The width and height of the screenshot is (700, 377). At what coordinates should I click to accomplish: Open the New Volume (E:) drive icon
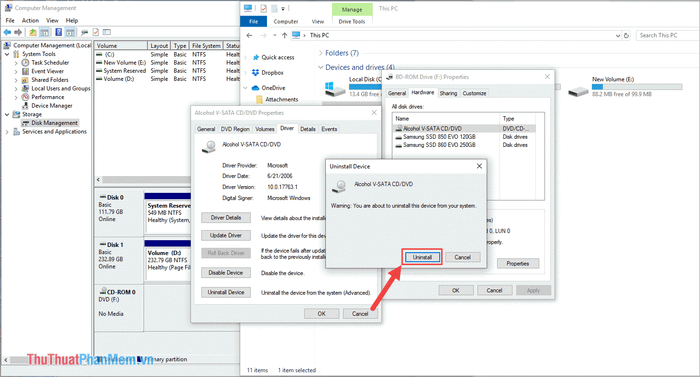tap(578, 92)
